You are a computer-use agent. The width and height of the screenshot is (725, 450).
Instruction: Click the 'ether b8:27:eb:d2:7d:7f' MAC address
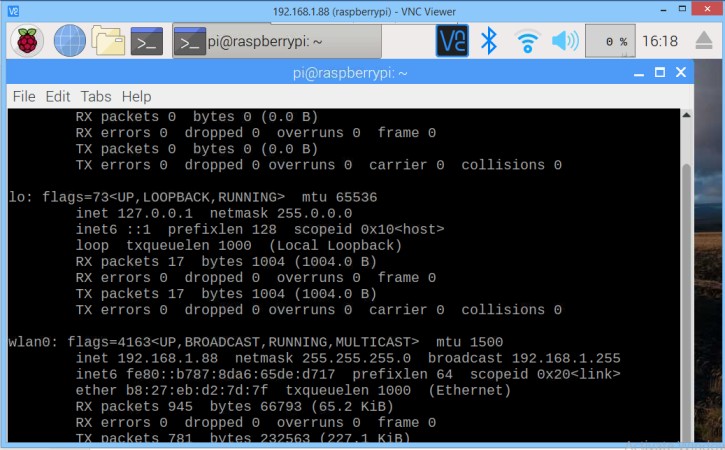[172, 390]
